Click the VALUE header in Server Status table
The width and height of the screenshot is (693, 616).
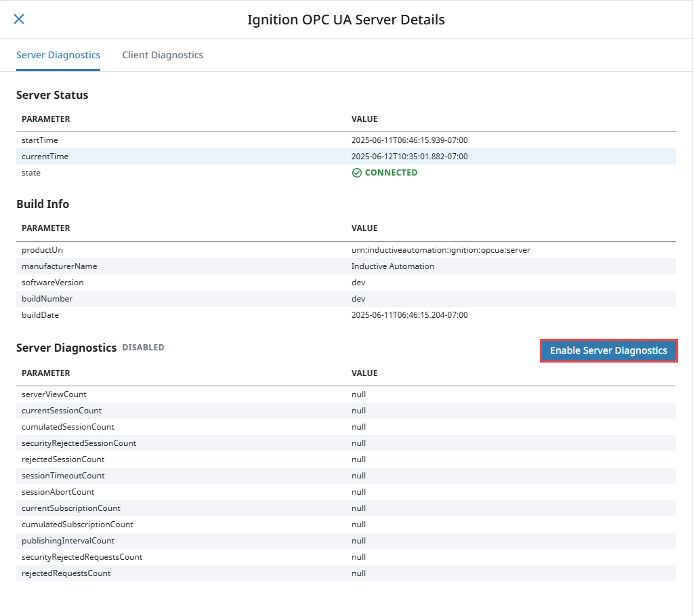point(364,119)
